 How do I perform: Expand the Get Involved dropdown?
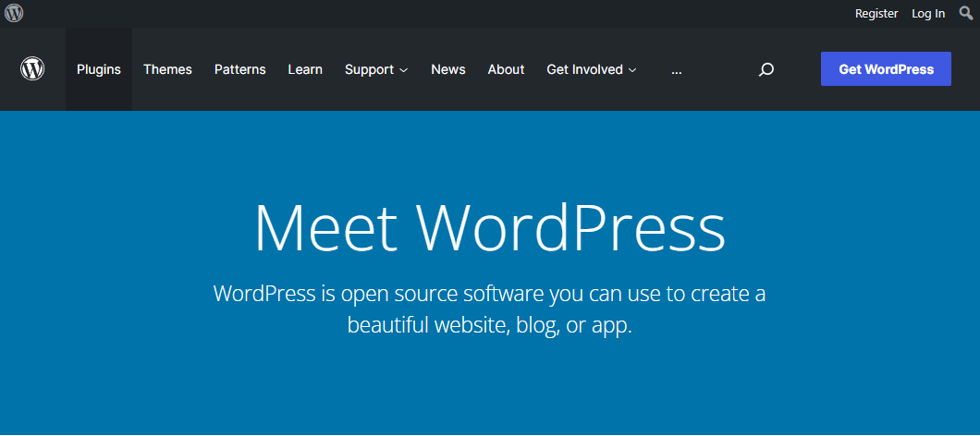point(592,69)
